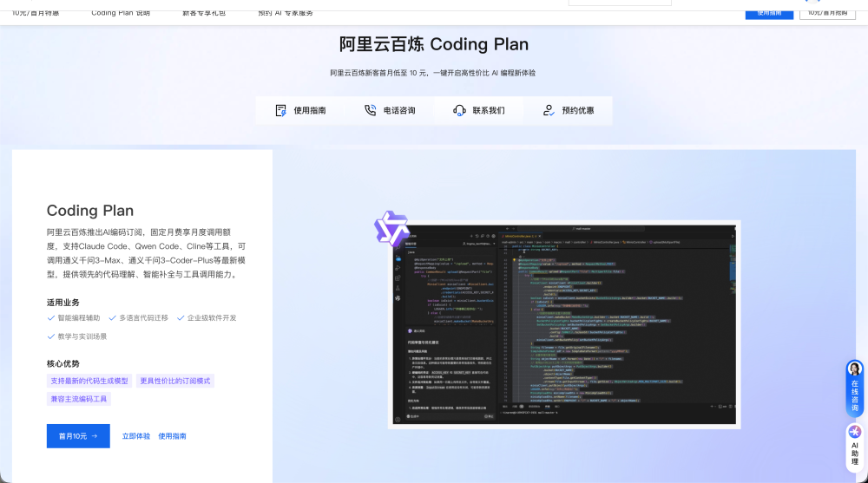Click the Coding Plan card heading
The image size is (868, 483).
pyautogui.click(x=90, y=211)
